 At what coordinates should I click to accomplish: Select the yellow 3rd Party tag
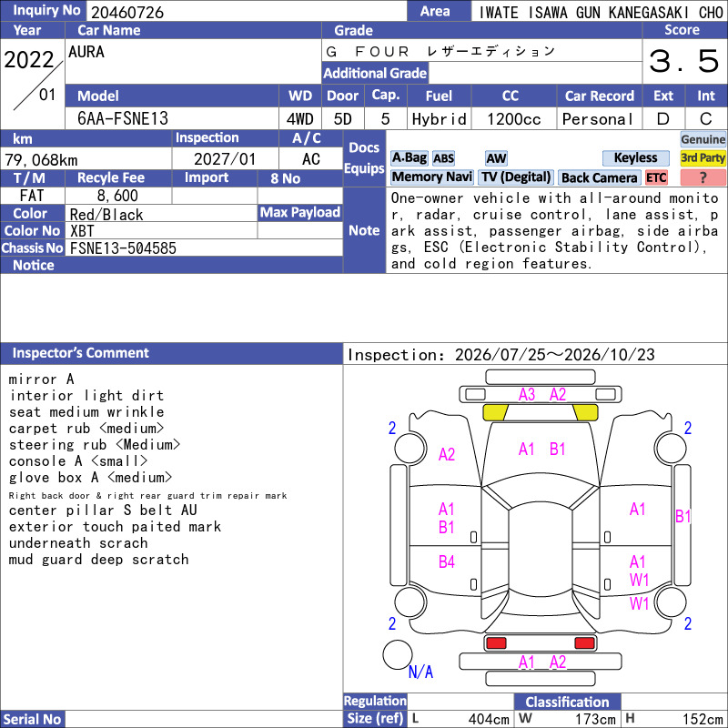click(x=703, y=158)
